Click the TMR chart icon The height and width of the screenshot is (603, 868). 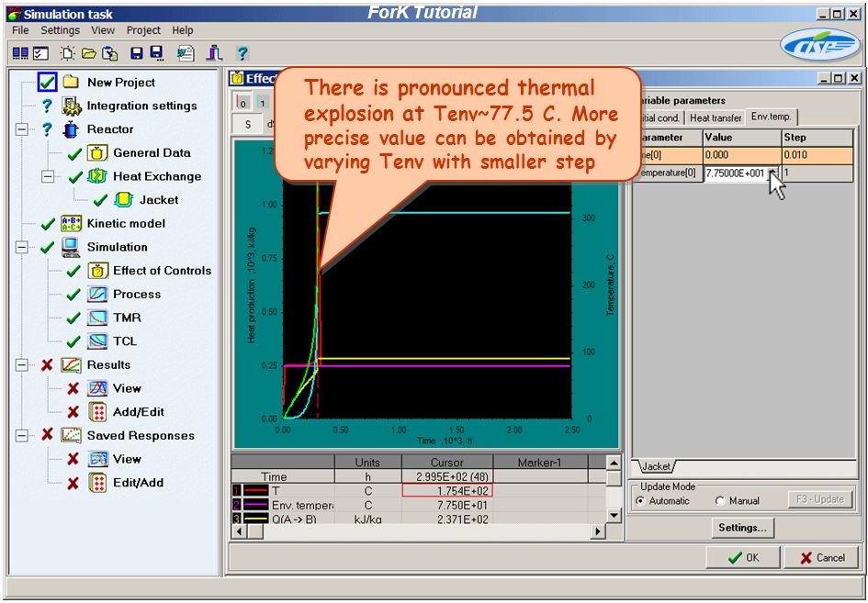(x=97, y=318)
